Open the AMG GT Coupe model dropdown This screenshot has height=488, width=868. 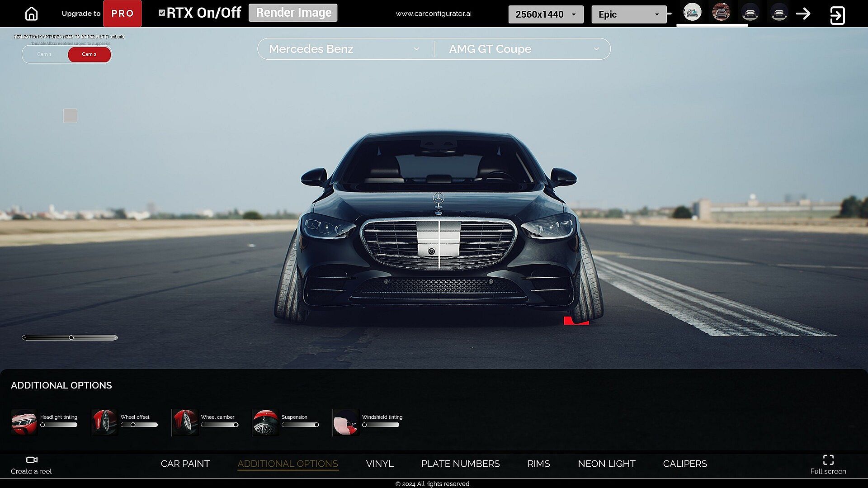[524, 49]
